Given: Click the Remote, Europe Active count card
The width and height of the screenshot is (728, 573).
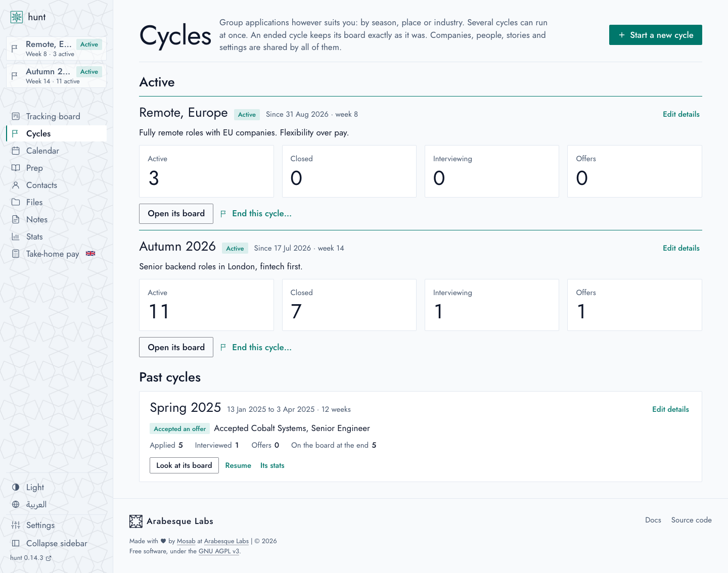Looking at the screenshot, I should [x=206, y=171].
